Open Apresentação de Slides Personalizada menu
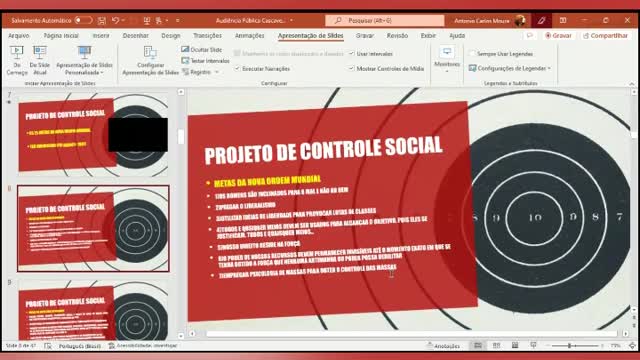 pyautogui.click(x=84, y=60)
